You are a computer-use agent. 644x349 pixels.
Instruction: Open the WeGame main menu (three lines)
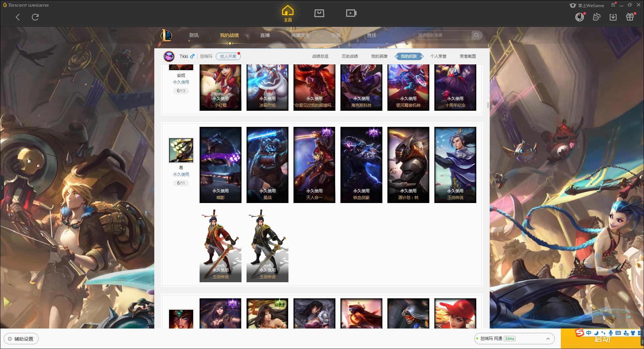(x=613, y=5)
